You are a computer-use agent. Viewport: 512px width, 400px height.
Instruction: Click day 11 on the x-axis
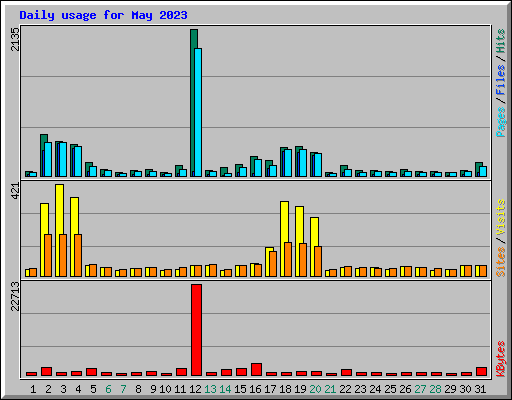[180, 389]
